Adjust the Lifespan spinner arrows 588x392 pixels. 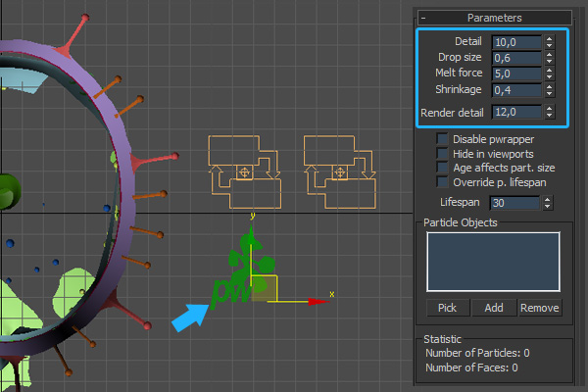point(549,203)
